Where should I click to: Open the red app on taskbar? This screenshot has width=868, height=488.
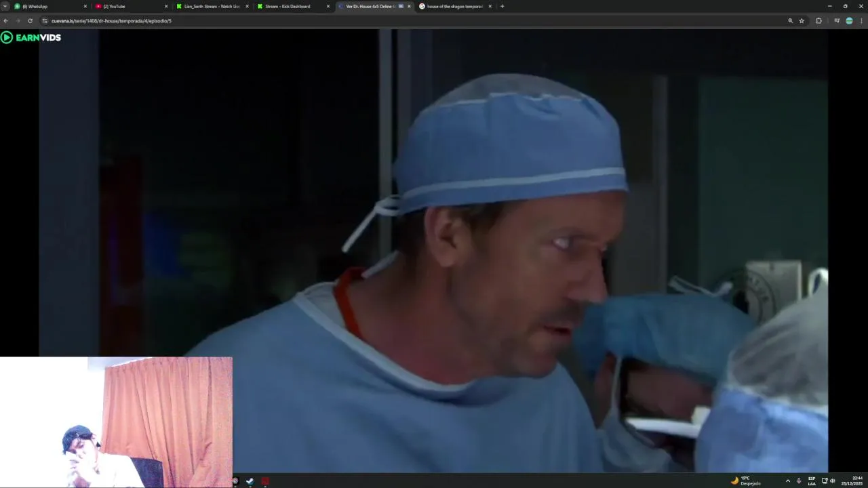point(265,481)
